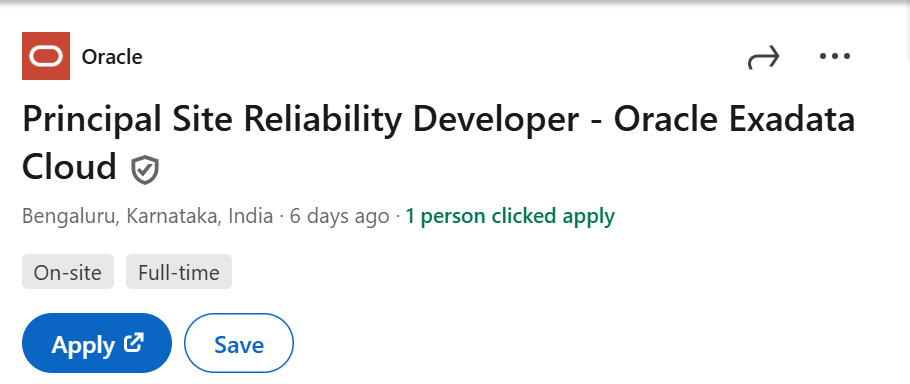The width and height of the screenshot is (910, 384).
Task: Open the Oracle company name link
Action: pos(112,57)
